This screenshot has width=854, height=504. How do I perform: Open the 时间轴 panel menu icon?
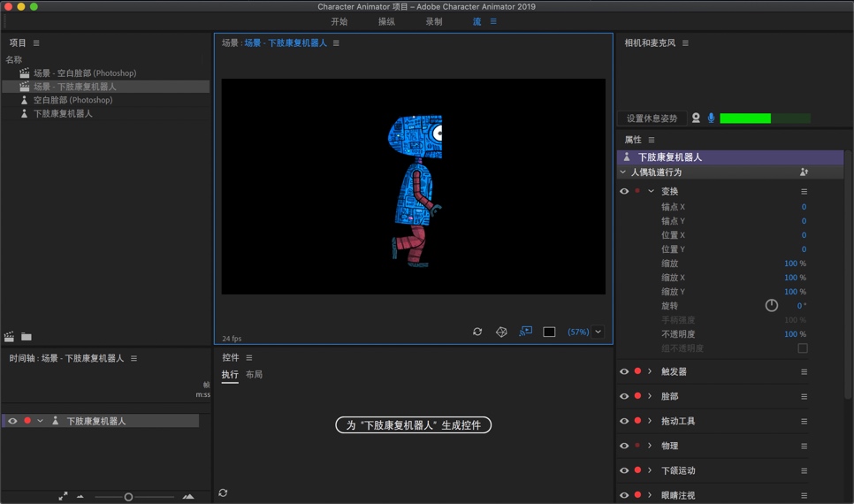click(134, 358)
